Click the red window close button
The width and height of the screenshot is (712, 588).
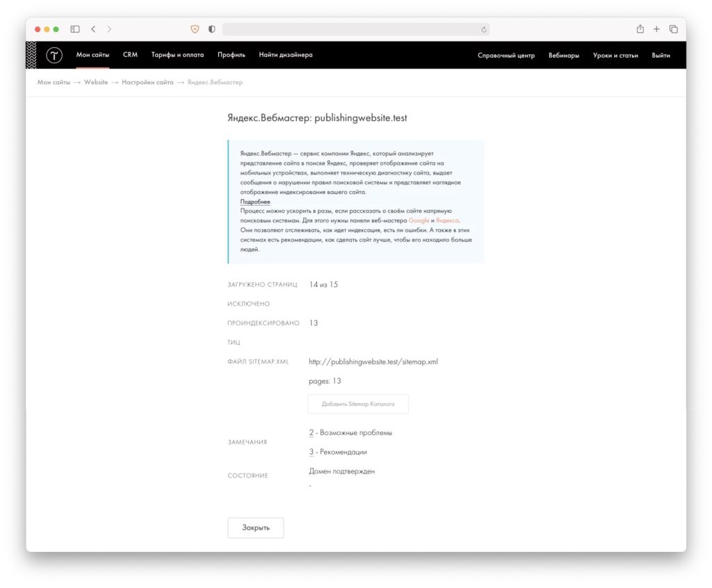(38, 29)
